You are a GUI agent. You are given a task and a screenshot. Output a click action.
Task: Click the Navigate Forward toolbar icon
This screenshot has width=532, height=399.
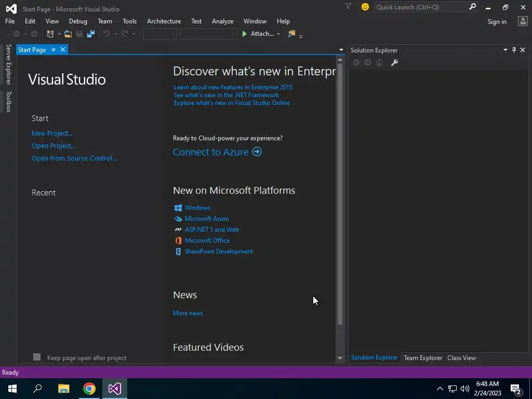[34, 34]
